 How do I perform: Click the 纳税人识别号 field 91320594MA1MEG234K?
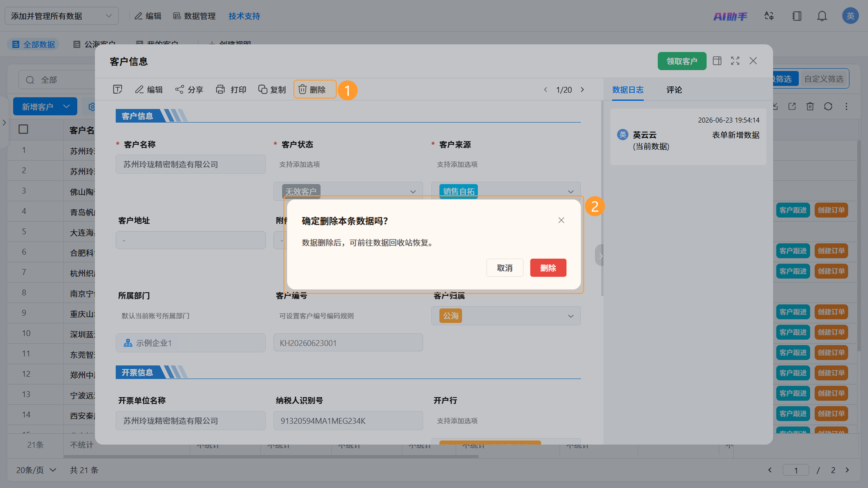[348, 421]
